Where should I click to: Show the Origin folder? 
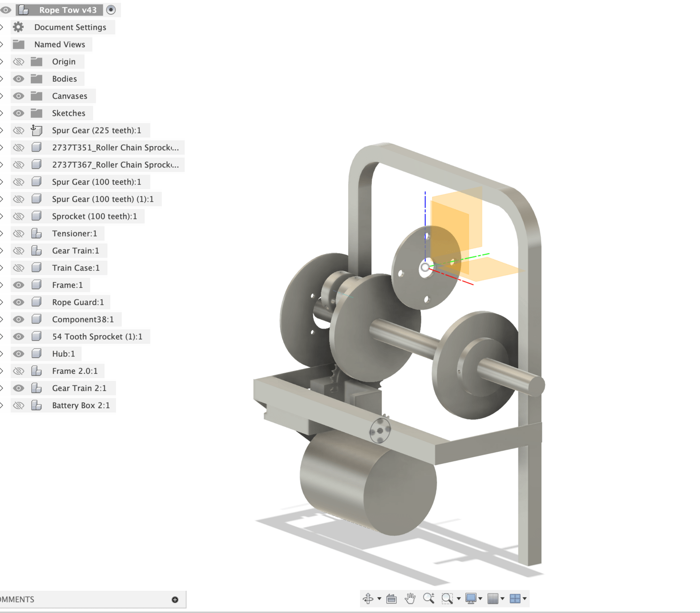click(x=18, y=62)
